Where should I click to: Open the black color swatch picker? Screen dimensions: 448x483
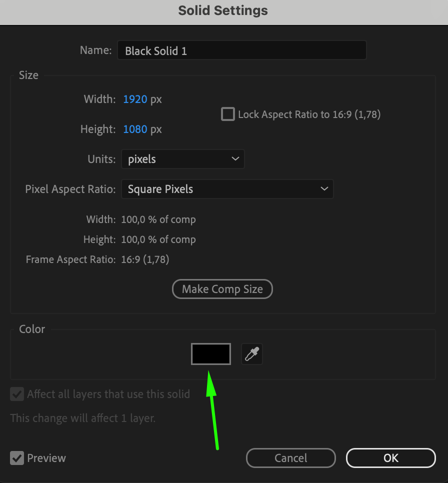tap(210, 354)
